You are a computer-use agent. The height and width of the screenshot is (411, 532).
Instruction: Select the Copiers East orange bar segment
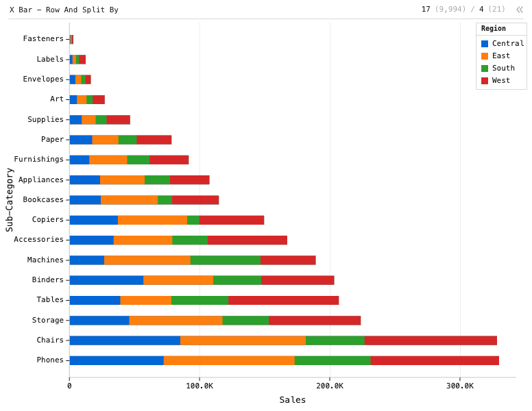[x=152, y=220]
